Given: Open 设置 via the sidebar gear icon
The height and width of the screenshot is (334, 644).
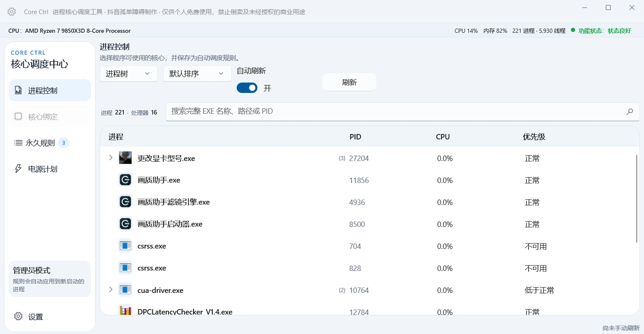Looking at the screenshot, I should coord(18,317).
